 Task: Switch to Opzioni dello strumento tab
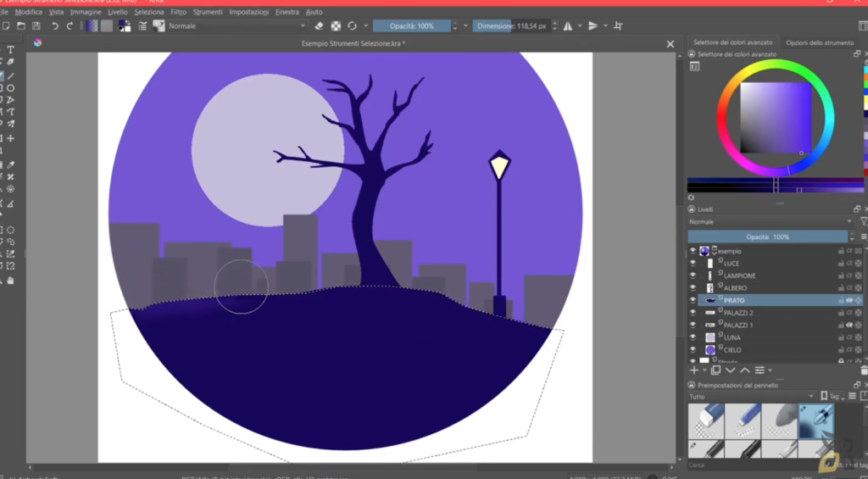[x=820, y=42]
